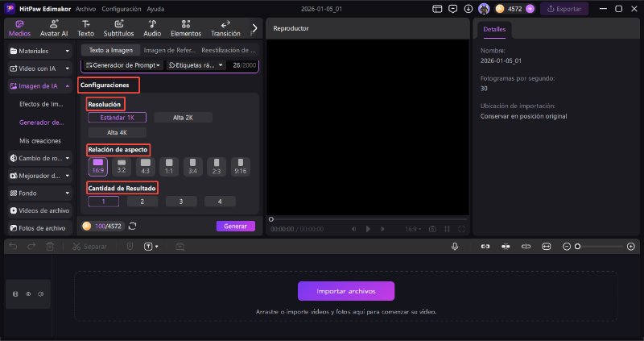Open the Archivo menu
644x341 pixels.
pos(85,9)
